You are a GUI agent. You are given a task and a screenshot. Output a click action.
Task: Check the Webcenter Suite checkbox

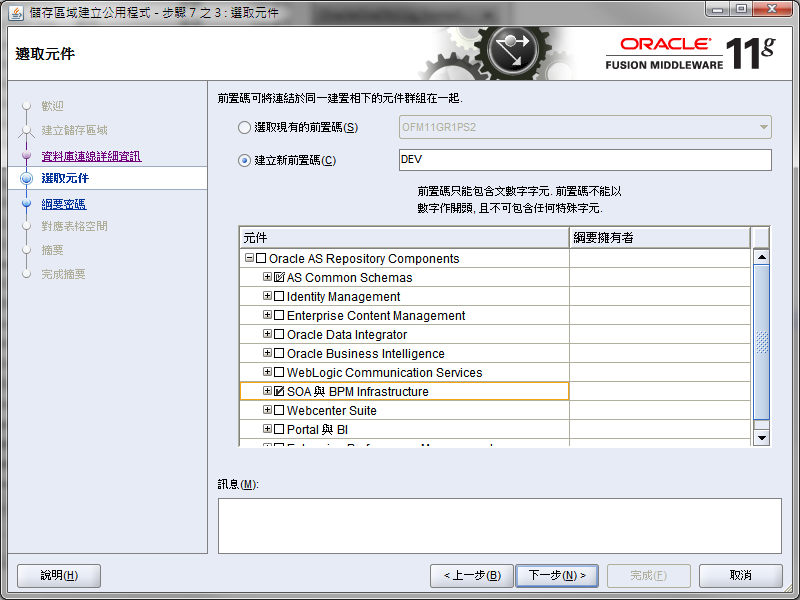point(279,410)
